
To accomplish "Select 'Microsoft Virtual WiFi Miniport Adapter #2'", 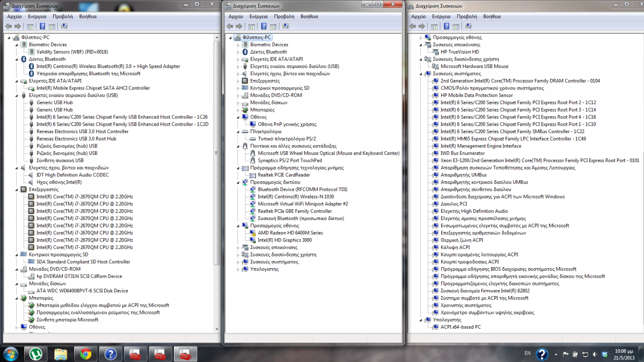I will click(303, 204).
